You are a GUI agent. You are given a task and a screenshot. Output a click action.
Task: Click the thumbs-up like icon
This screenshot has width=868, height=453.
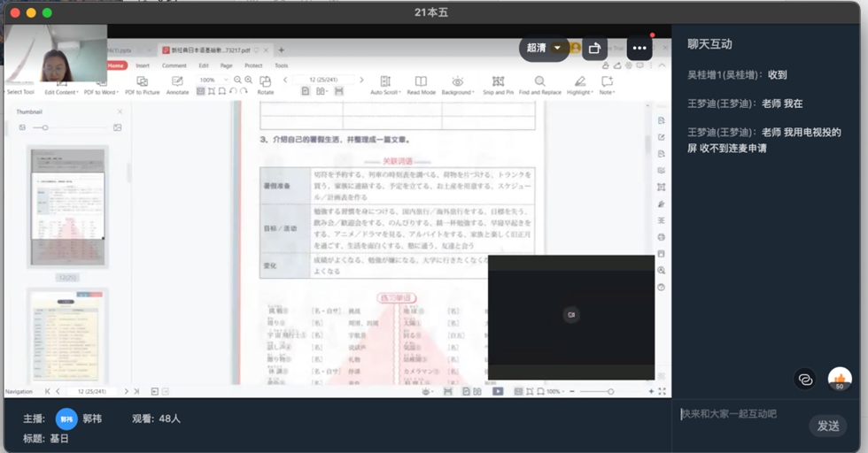(x=840, y=379)
